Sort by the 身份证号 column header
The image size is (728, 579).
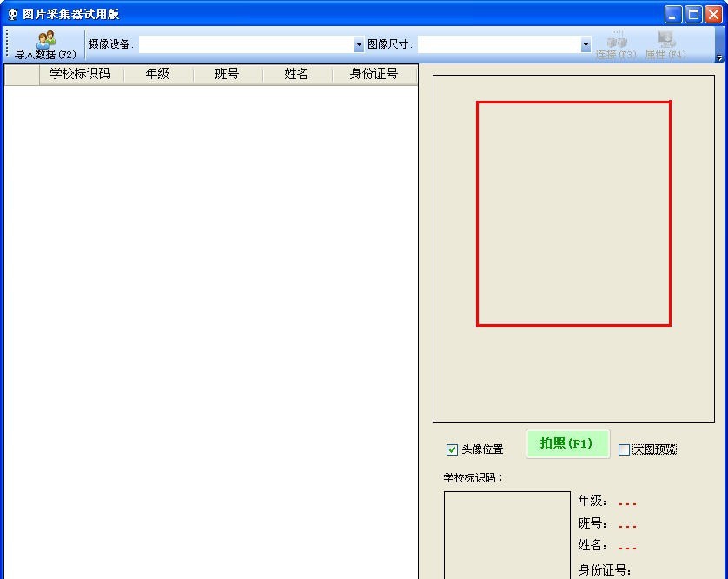(x=374, y=75)
